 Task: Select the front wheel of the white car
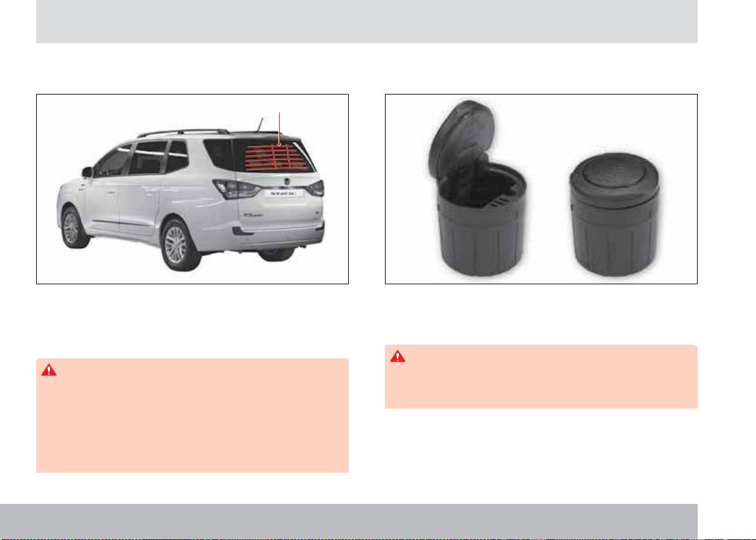coord(72,228)
